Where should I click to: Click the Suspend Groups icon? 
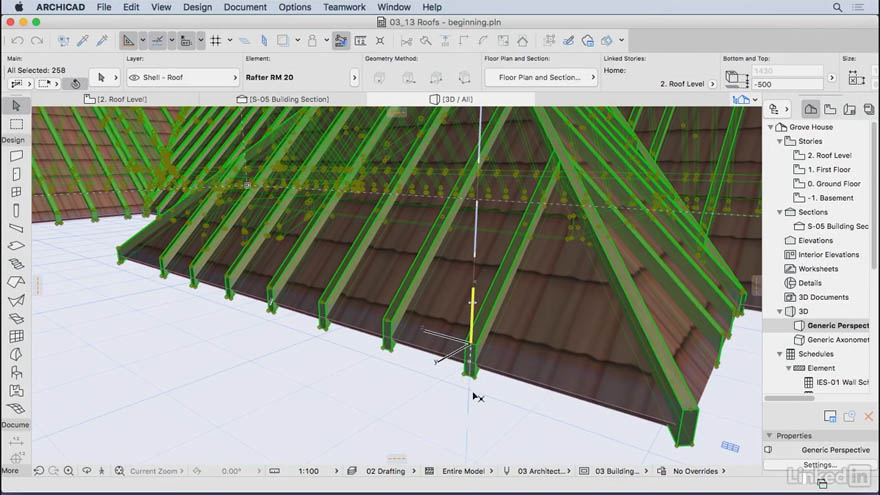pos(340,40)
